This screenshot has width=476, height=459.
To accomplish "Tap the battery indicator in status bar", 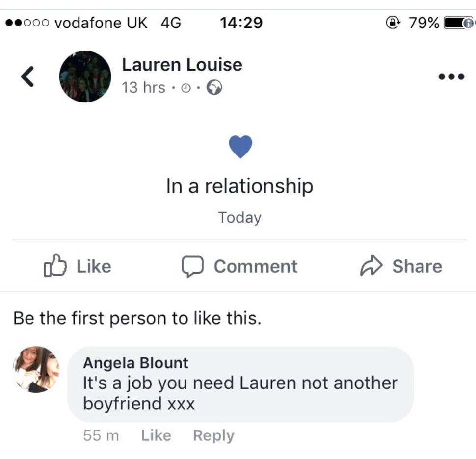I will click(458, 23).
